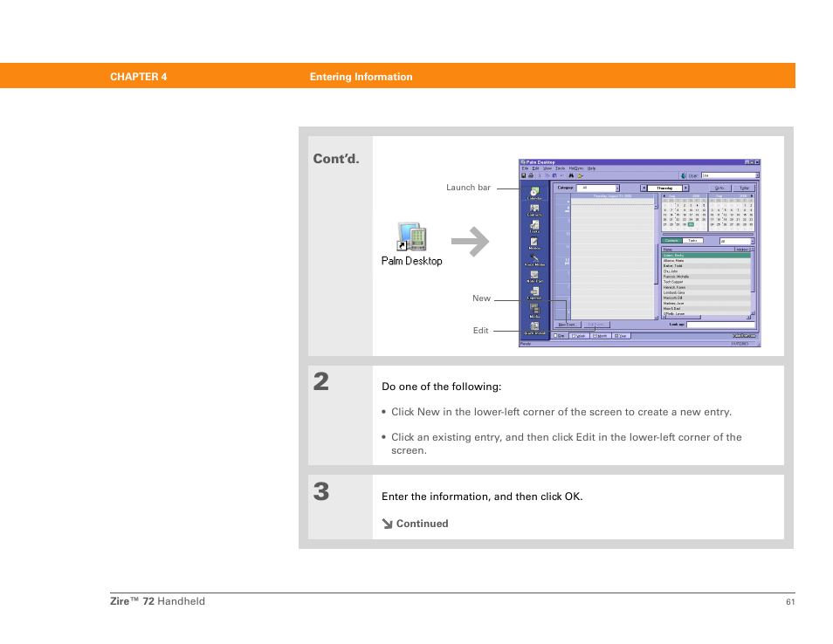Select the first highlighted contact row
This screenshot has width=833, height=644.
click(706, 256)
